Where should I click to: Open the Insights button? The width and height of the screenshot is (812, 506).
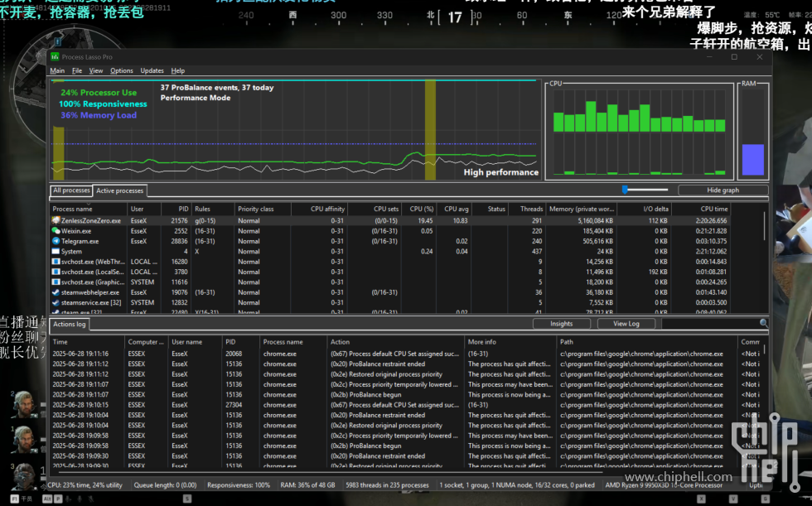click(x=562, y=324)
